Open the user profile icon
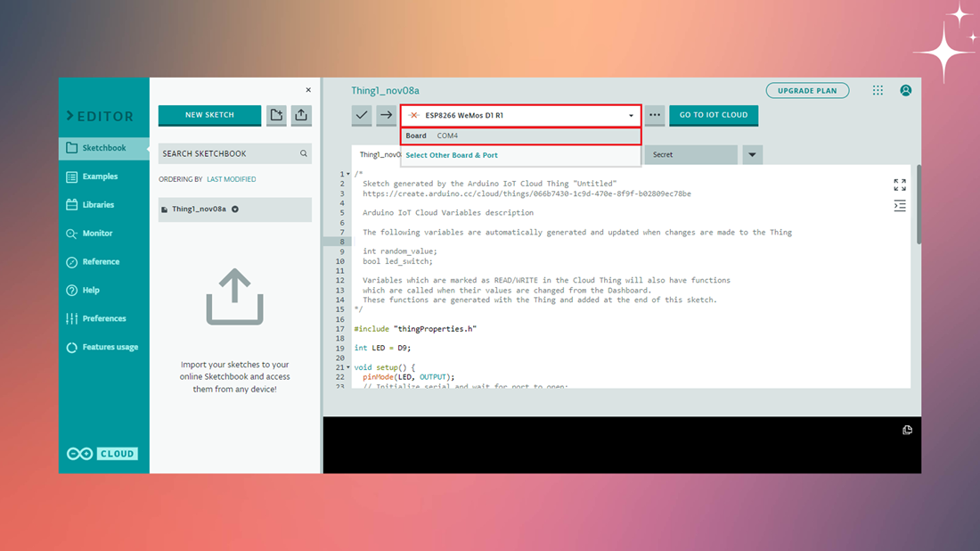Screen dimensions: 980x551 [x=905, y=91]
